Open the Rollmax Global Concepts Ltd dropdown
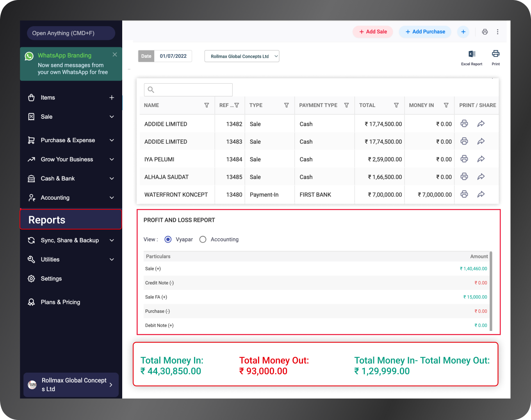531x420 pixels. pos(242,56)
